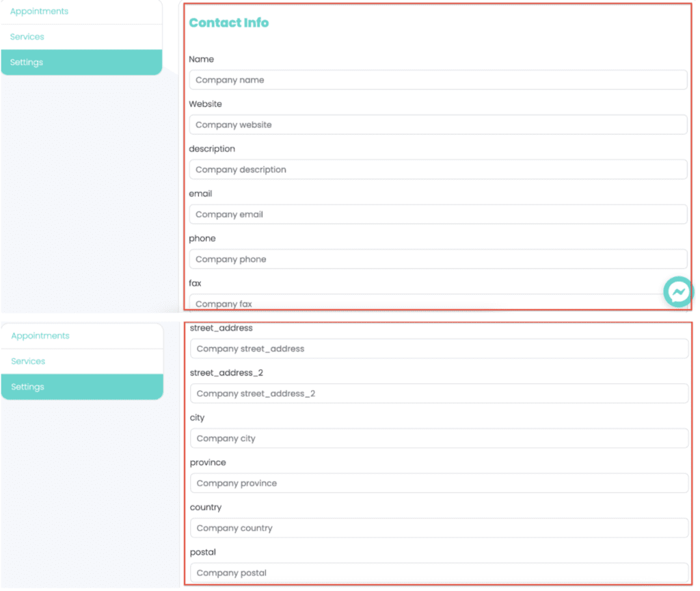Click the phone field label
This screenshot has width=700, height=591.
(x=202, y=239)
